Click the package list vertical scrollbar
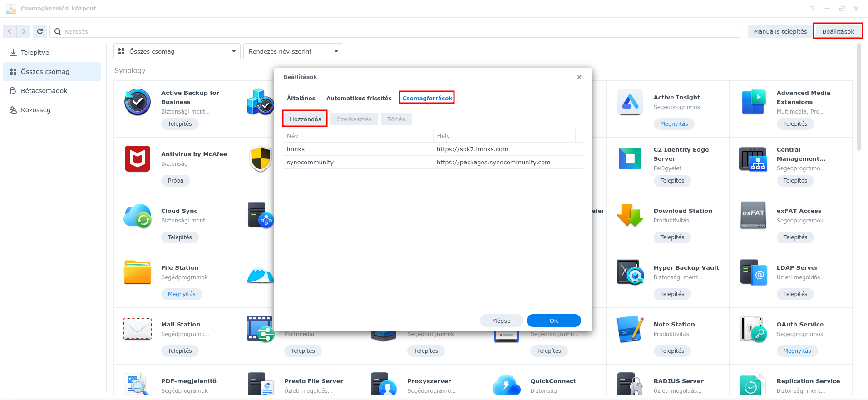This screenshot has width=868, height=400. pyautogui.click(x=858, y=97)
